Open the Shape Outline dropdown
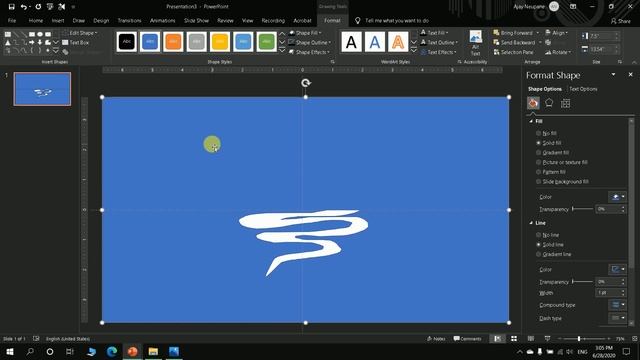Screen dimensions: 640x360 click(309, 42)
